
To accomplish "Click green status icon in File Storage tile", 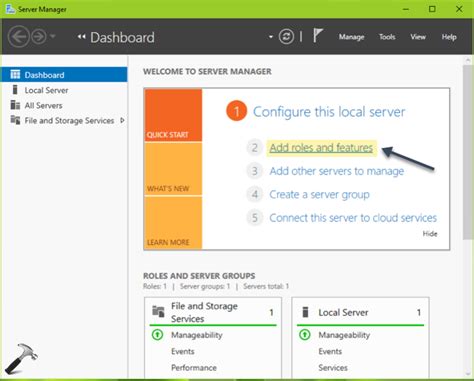I will pos(157,334).
